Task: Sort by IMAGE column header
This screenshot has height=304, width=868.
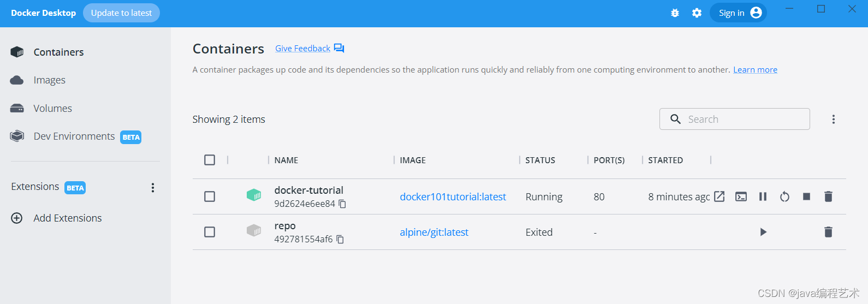Action: [x=413, y=160]
